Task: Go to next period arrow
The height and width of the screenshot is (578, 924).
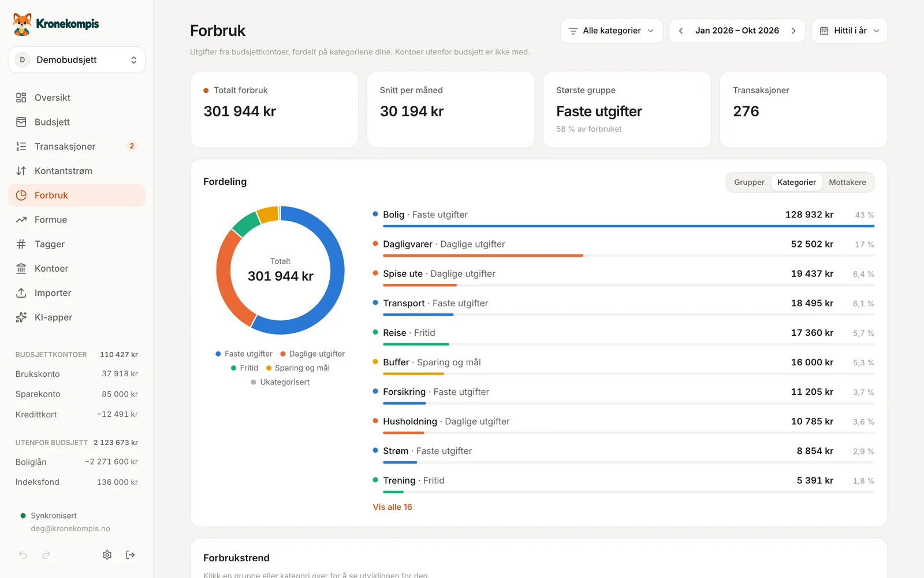Action: coord(793,31)
